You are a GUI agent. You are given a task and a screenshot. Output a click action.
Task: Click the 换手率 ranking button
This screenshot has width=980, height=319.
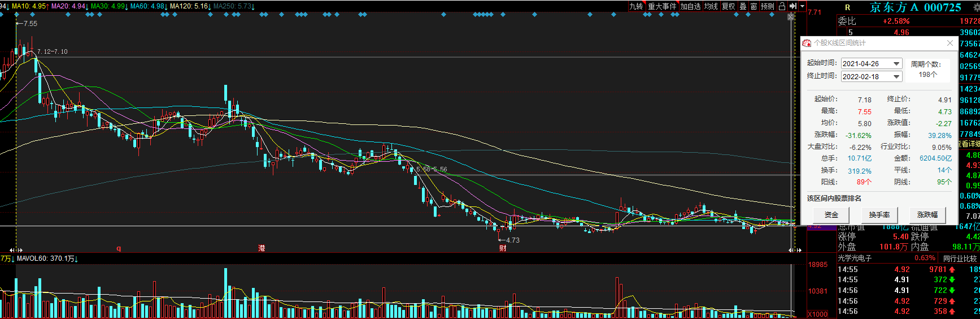click(879, 215)
